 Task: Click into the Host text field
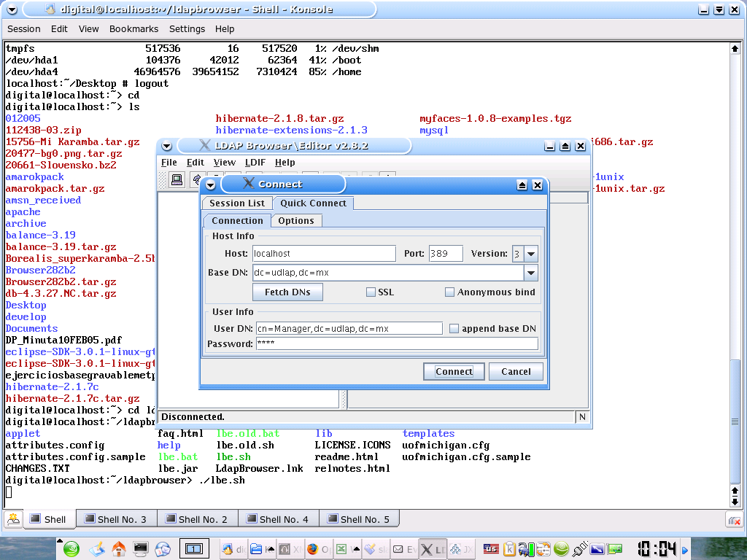[323, 254]
